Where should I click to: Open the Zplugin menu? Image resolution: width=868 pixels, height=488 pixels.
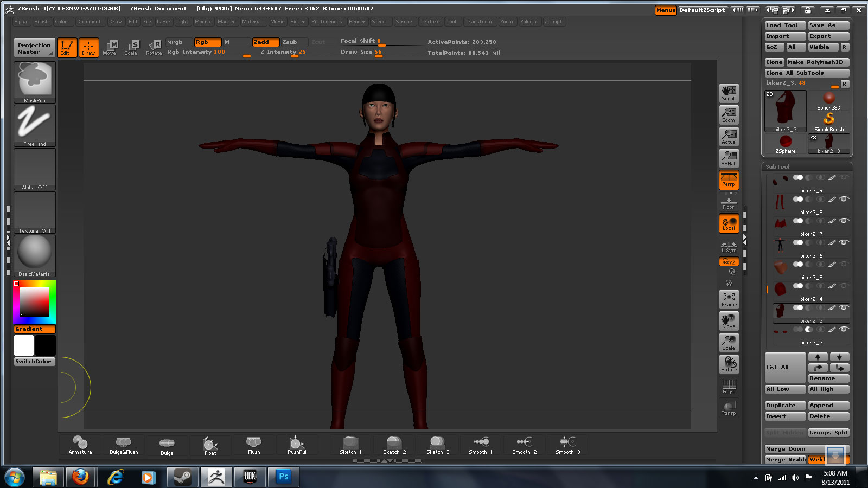pyautogui.click(x=528, y=22)
